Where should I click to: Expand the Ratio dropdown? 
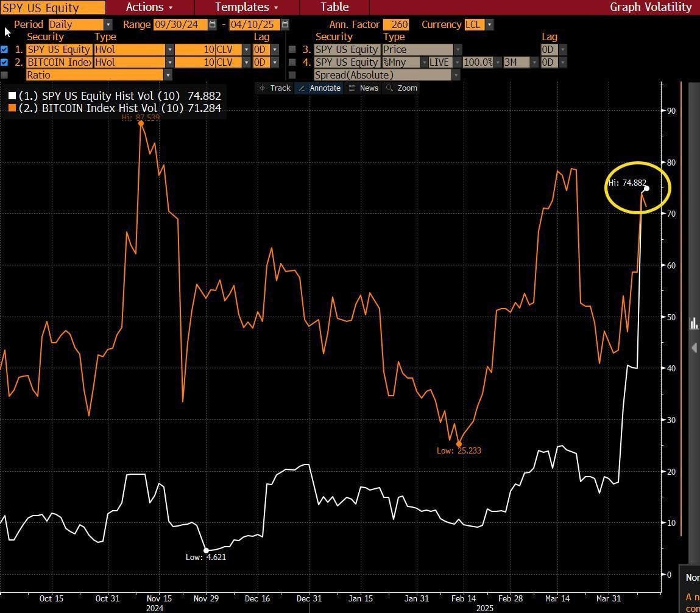(168, 75)
